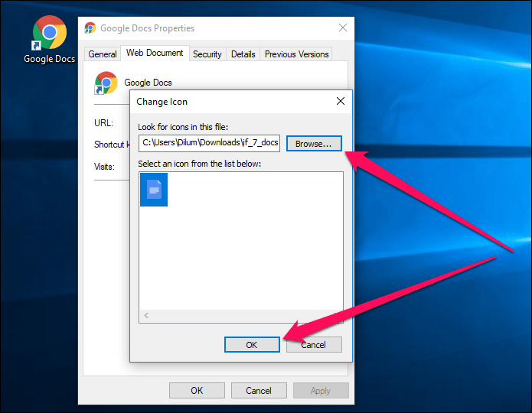Screen dimensions: 532x413
Task: Click the Chrome icon in Properties title bar
Action: point(90,28)
